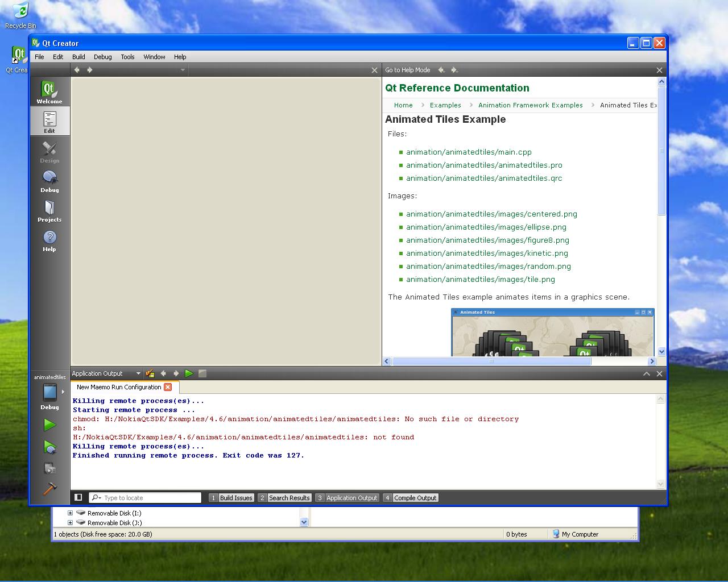Screen dimensions: 728x582
Task: Toggle Compile Output pane
Action: click(410, 497)
